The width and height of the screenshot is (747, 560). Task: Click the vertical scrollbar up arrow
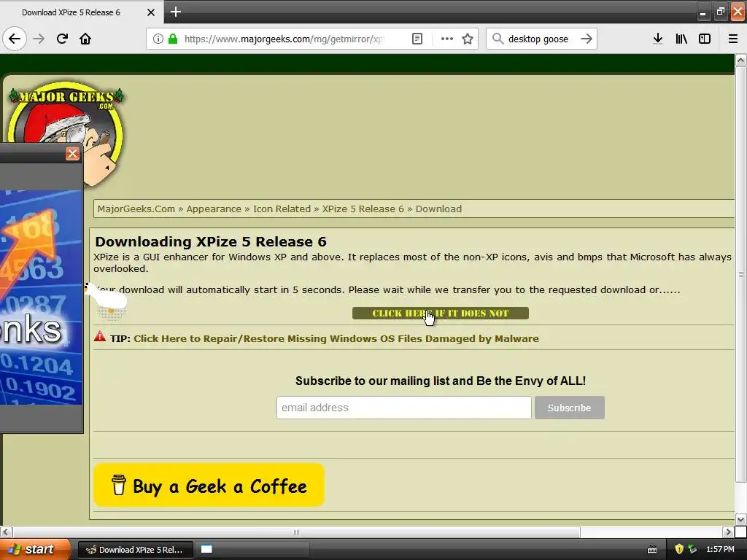(740, 61)
